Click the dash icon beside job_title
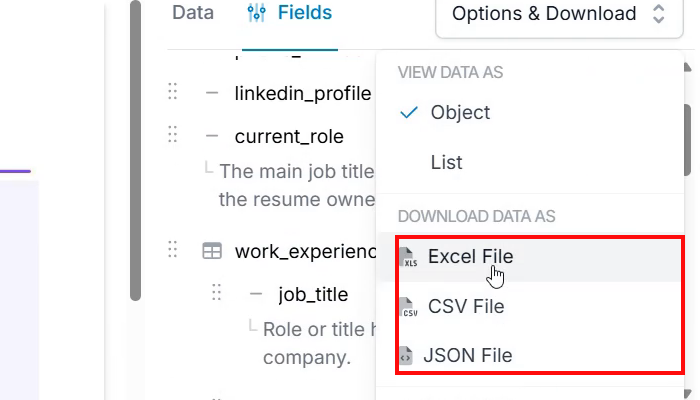Screen dimensions: 700x400 pyautogui.click(x=256, y=294)
